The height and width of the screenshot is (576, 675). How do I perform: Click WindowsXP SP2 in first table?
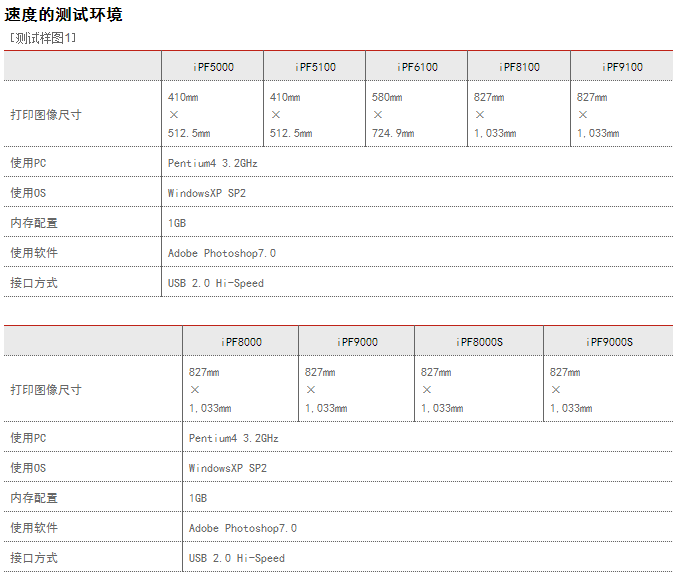coord(207,193)
